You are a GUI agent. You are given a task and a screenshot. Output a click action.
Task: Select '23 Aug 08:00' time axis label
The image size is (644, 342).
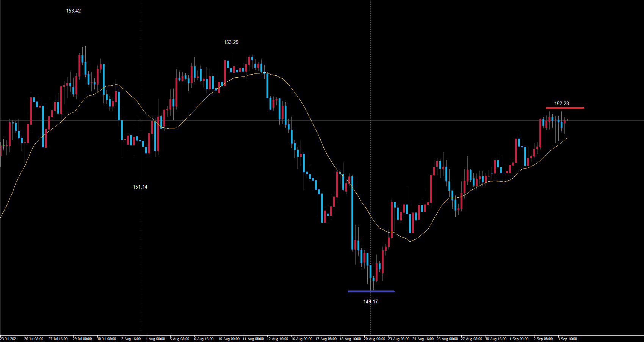click(398, 339)
